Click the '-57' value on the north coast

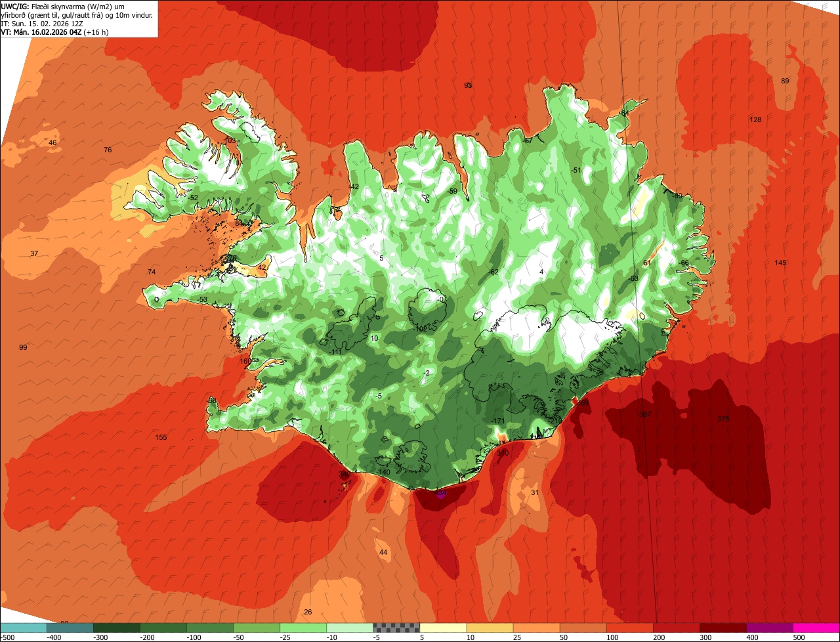pos(527,140)
